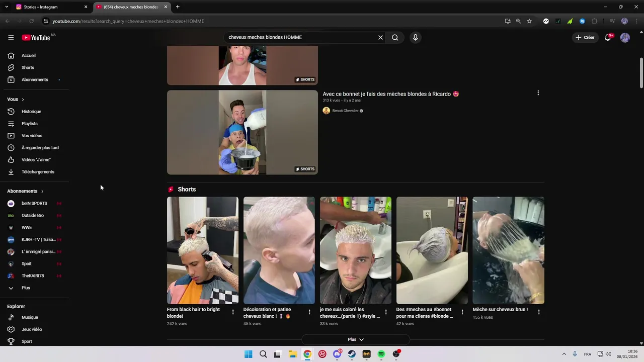The width and height of the screenshot is (644, 362).
Task: Open the Benoit Chevalier channel link
Action: tap(345, 111)
